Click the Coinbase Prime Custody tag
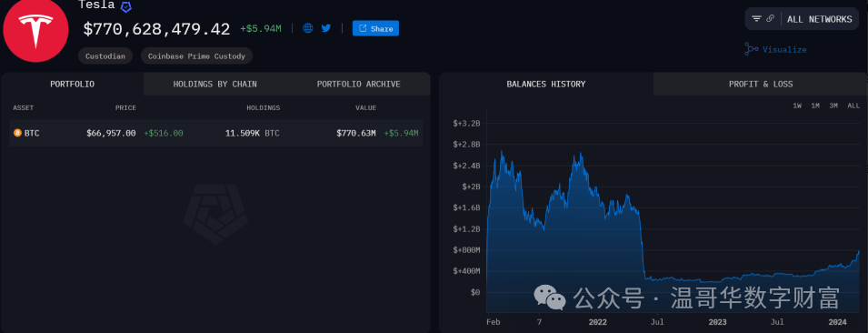 (196, 56)
